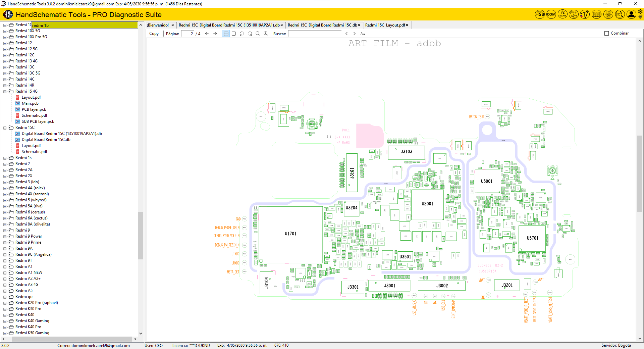644x349 pixels.
Task: Expand the Redmi 9 Power folder
Action: 5,236
